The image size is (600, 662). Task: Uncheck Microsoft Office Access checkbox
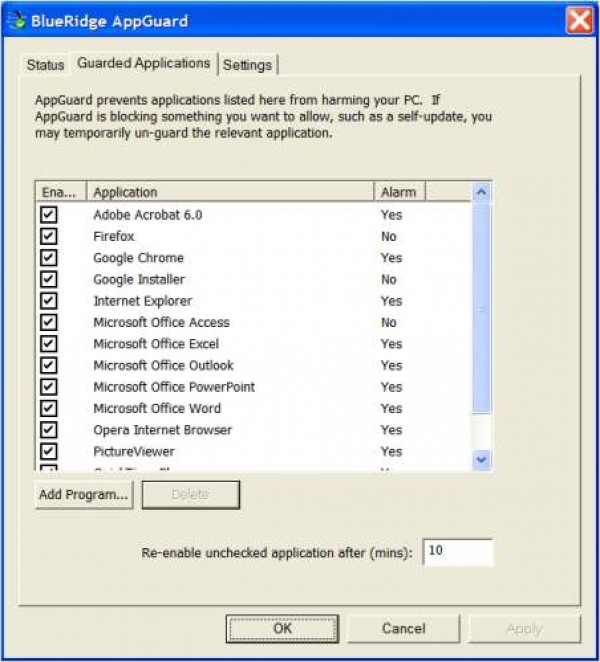[x=49, y=322]
